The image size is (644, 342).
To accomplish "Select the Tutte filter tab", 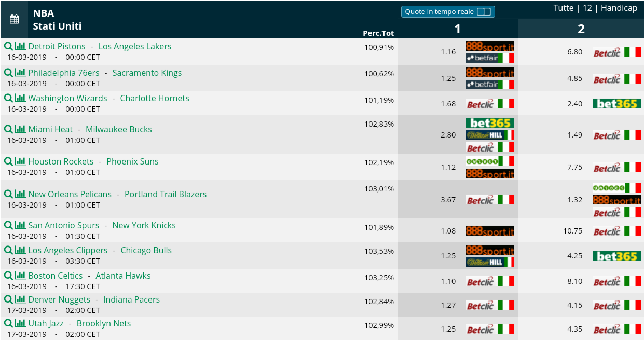I will pos(564,8).
